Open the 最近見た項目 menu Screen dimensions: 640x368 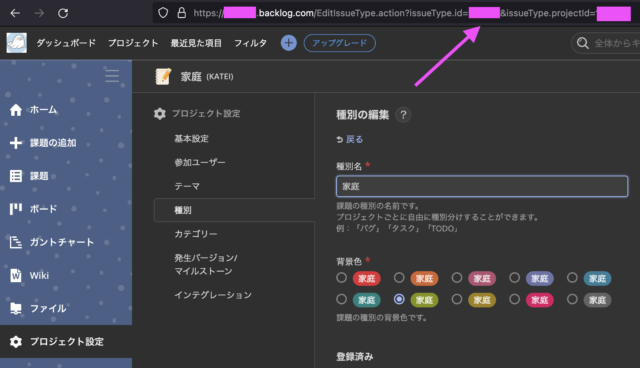tap(196, 43)
